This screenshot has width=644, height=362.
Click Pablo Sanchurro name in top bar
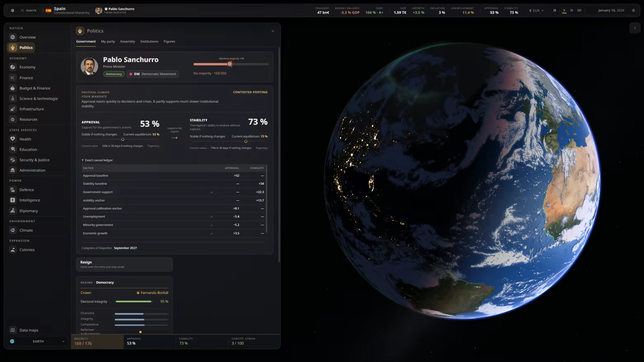pos(121,9)
